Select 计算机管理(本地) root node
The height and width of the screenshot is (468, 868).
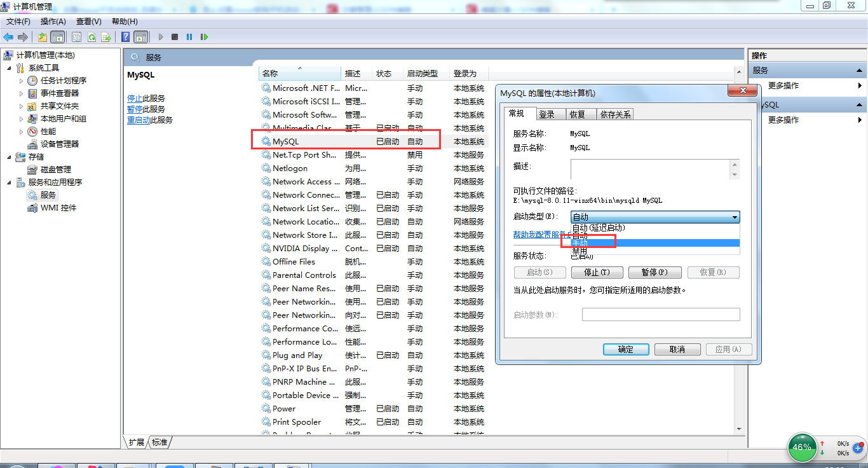click(x=45, y=55)
